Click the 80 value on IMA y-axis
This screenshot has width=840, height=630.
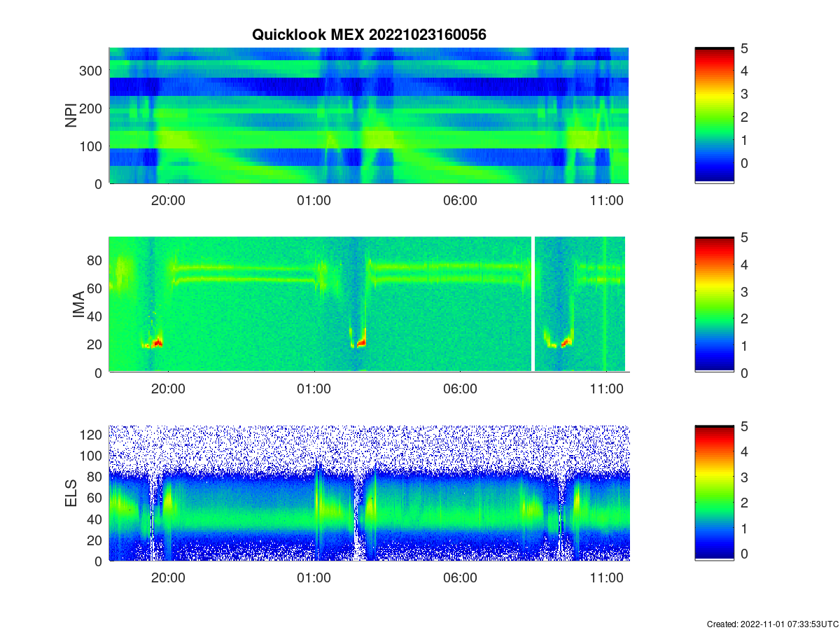(96, 260)
